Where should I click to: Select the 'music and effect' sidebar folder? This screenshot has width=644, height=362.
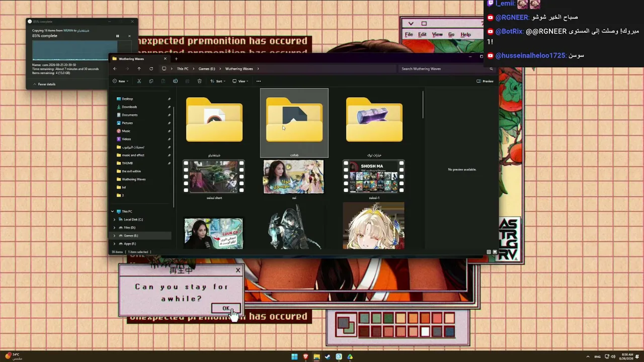pyautogui.click(x=133, y=155)
